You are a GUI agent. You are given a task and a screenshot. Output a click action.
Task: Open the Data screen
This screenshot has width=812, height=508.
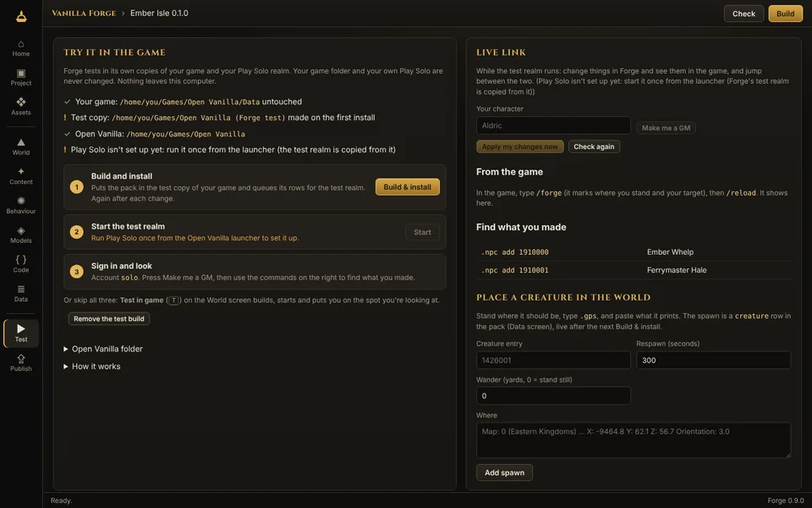(x=20, y=294)
